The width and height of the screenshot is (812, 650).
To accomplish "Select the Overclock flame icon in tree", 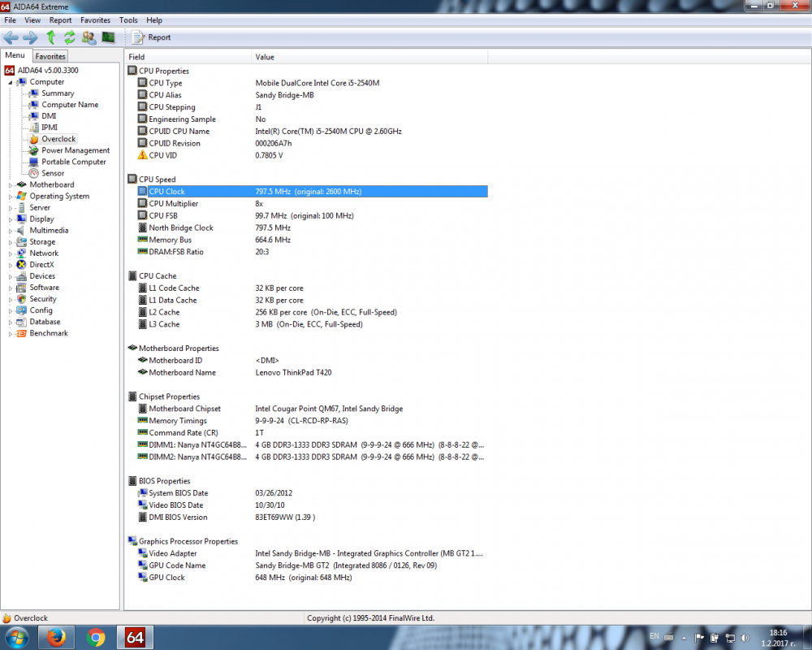I will point(33,139).
